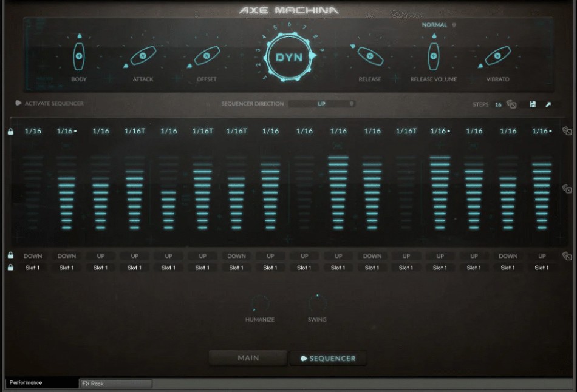Open the Slot 1 dropdown under step 1
Screen dimensions: 577x392
coord(33,268)
